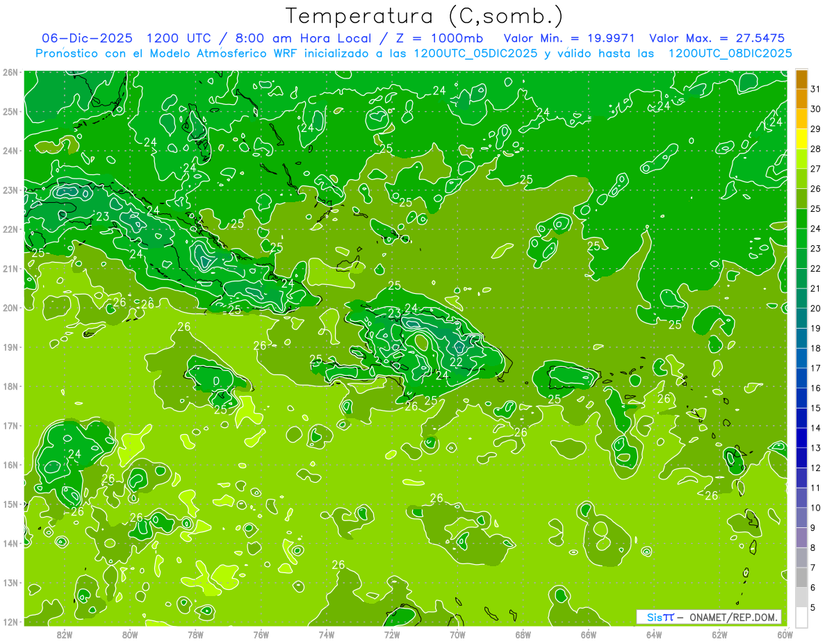
Task: Click the 23N latitude axis label
Action: tap(10, 190)
